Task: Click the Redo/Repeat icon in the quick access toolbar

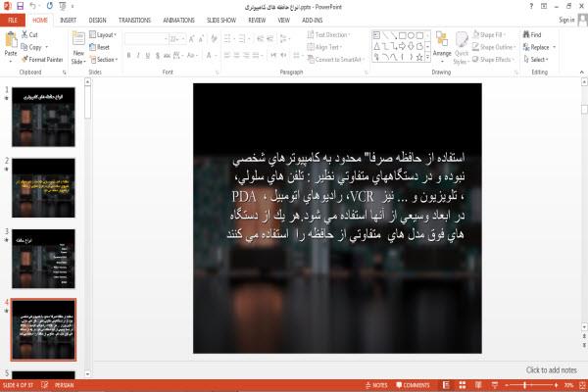Action: coord(50,6)
